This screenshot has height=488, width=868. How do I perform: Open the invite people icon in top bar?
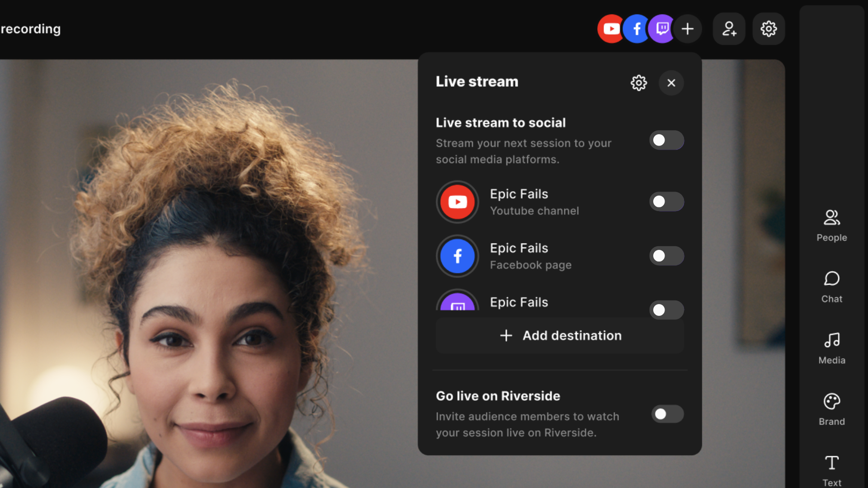729,29
